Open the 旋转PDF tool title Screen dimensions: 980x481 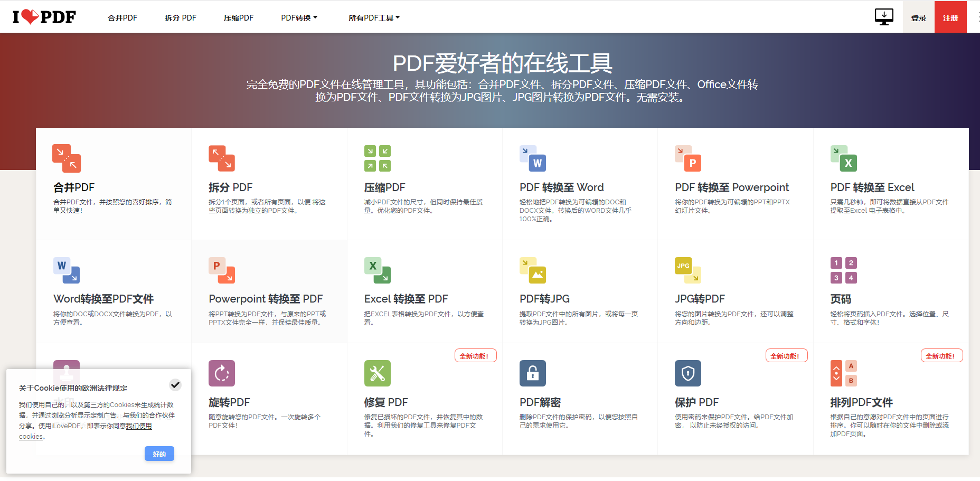tap(229, 402)
